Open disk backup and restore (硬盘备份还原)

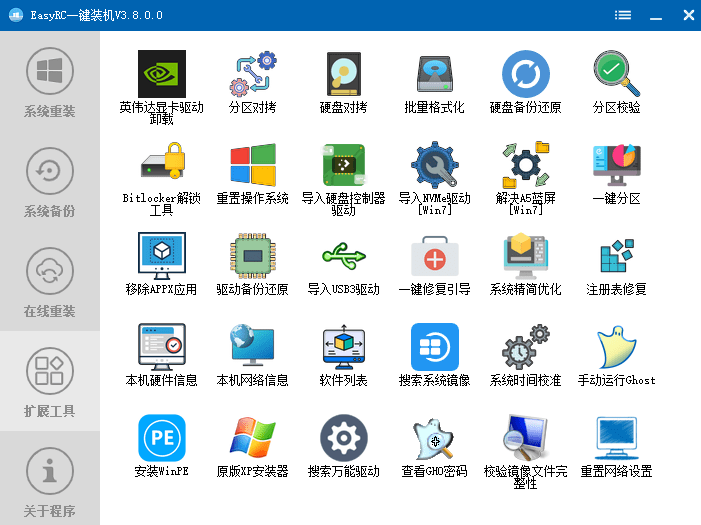(525, 76)
